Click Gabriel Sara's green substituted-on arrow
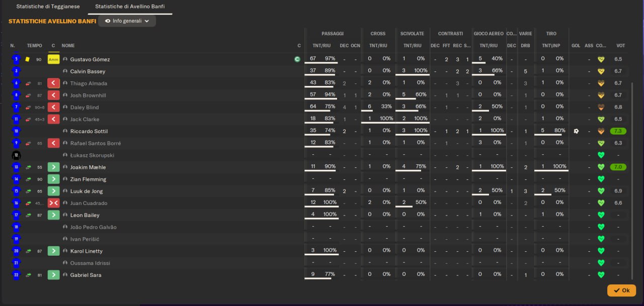 click(x=54, y=275)
